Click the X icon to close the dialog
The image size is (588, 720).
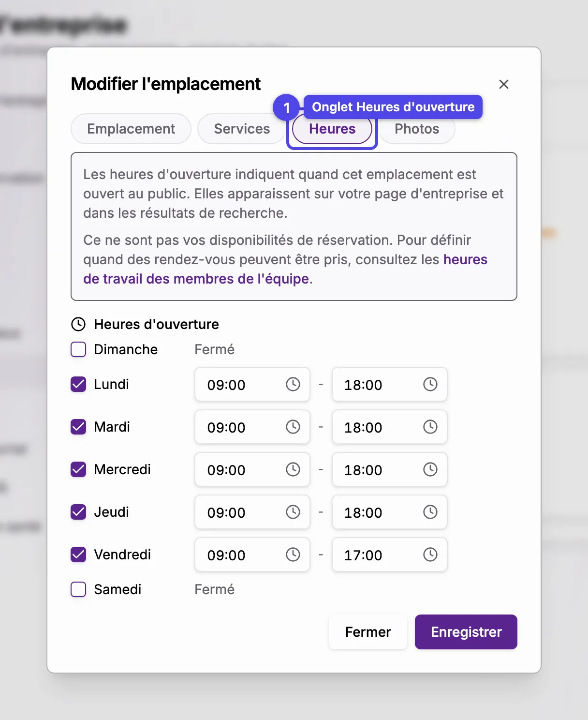point(504,84)
